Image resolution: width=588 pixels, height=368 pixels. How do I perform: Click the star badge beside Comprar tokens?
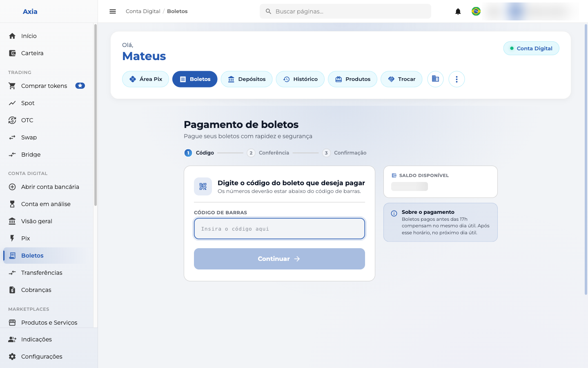[x=80, y=86]
